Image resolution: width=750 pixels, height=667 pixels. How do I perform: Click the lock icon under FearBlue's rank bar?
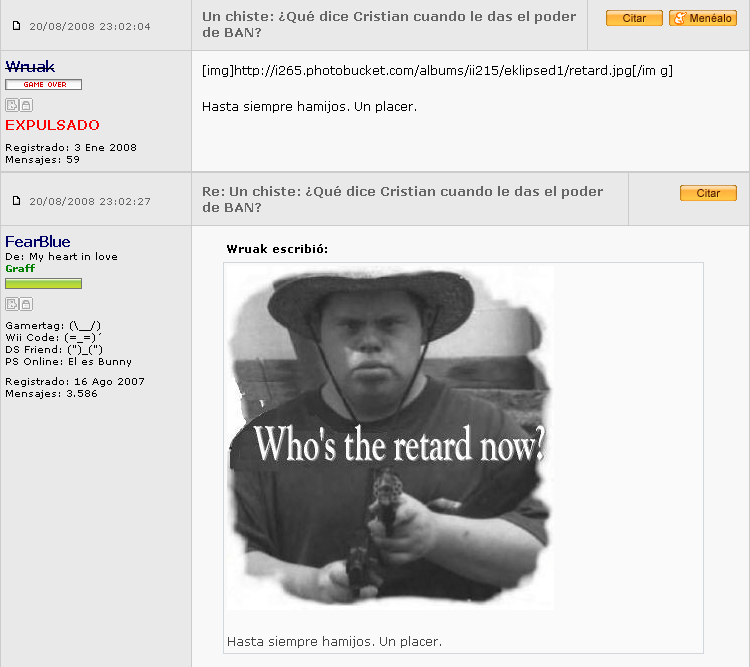coord(26,304)
